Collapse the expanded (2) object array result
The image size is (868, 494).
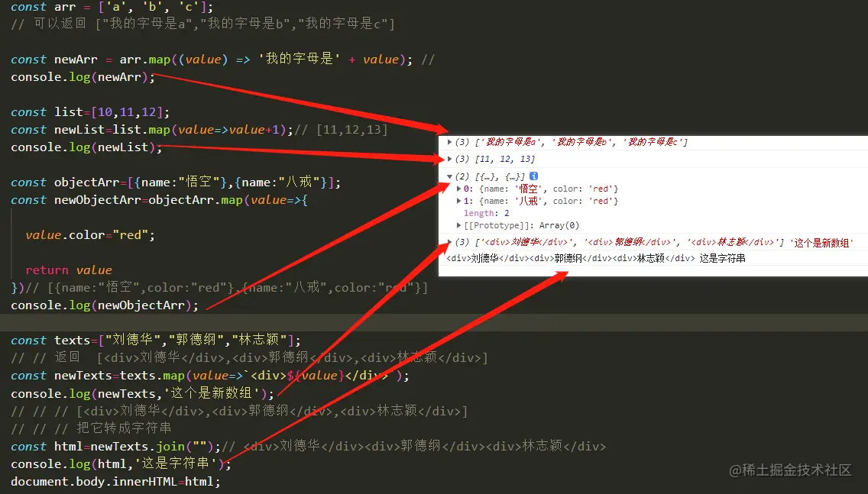coord(449,176)
